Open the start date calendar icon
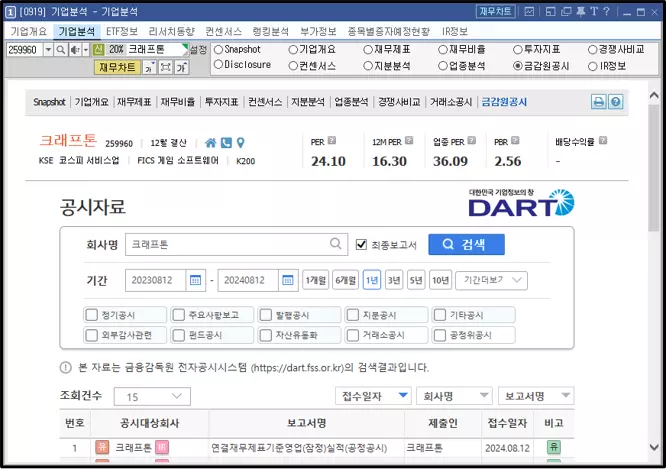This screenshot has width=666, height=469. tap(195, 280)
